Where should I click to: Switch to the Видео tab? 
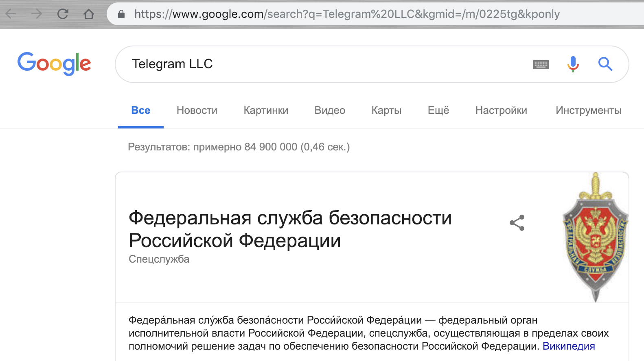330,111
